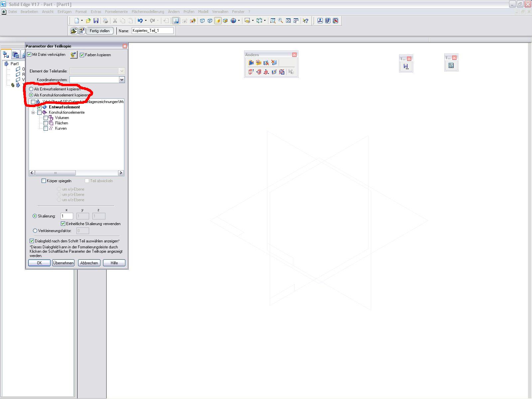Click the Fit view icon

(x=288, y=21)
